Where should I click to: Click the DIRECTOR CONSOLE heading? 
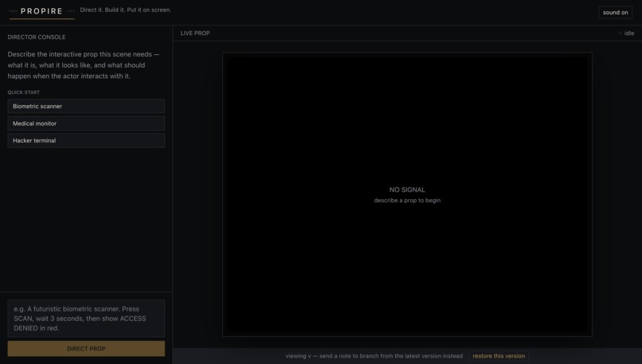tap(37, 37)
